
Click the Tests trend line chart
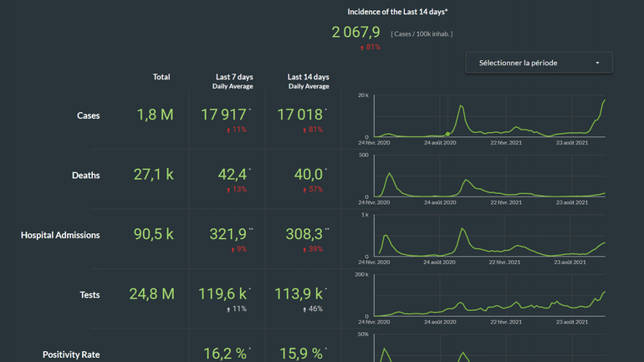pos(489,297)
